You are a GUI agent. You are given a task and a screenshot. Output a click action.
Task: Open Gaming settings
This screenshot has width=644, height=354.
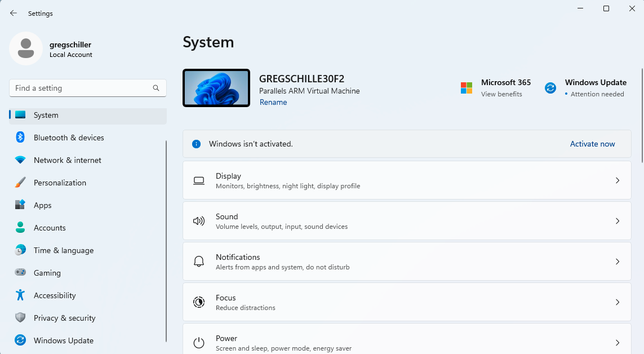(x=47, y=273)
